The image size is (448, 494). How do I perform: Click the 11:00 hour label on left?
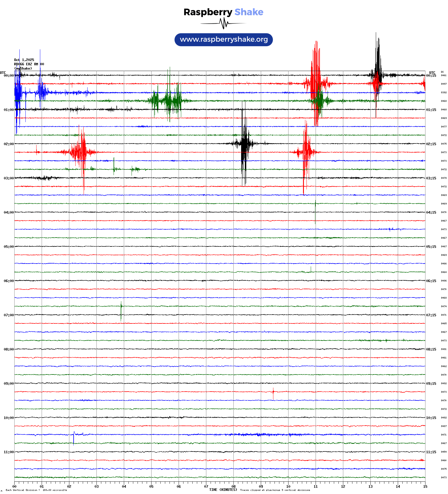click(9, 452)
